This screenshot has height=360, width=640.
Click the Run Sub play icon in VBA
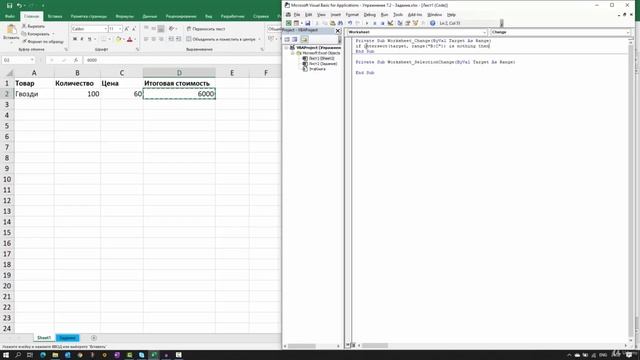click(x=367, y=23)
